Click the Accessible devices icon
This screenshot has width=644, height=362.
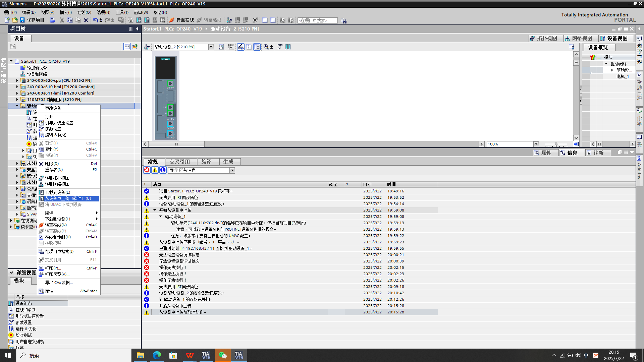(229, 20)
